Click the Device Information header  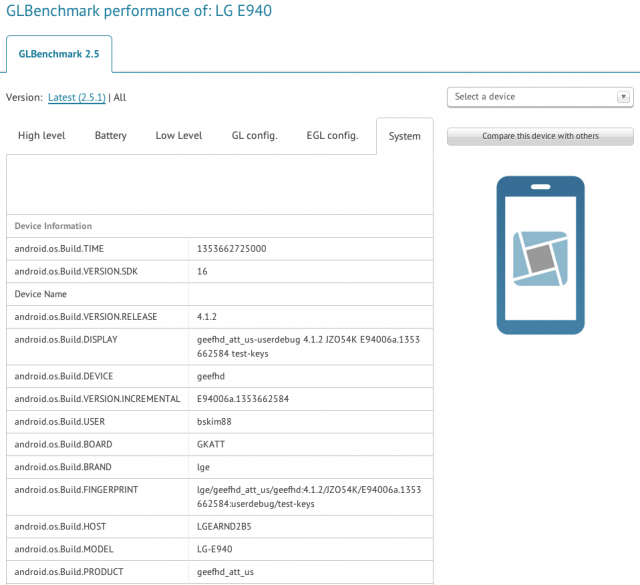(x=53, y=226)
